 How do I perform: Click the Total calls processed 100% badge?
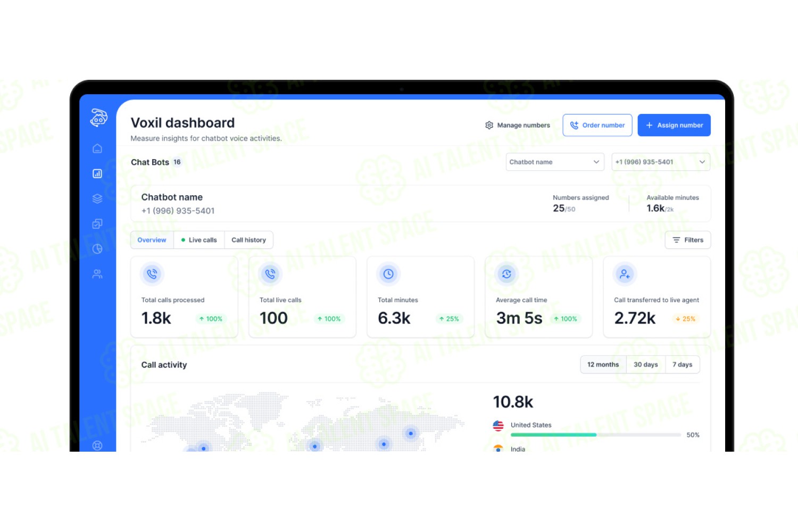click(211, 319)
